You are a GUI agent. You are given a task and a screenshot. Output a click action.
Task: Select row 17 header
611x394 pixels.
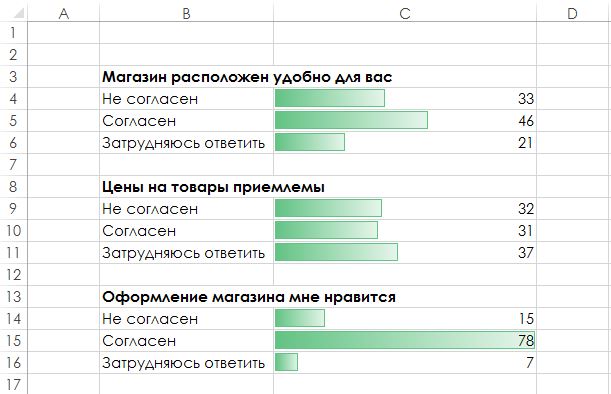pyautogui.click(x=14, y=384)
